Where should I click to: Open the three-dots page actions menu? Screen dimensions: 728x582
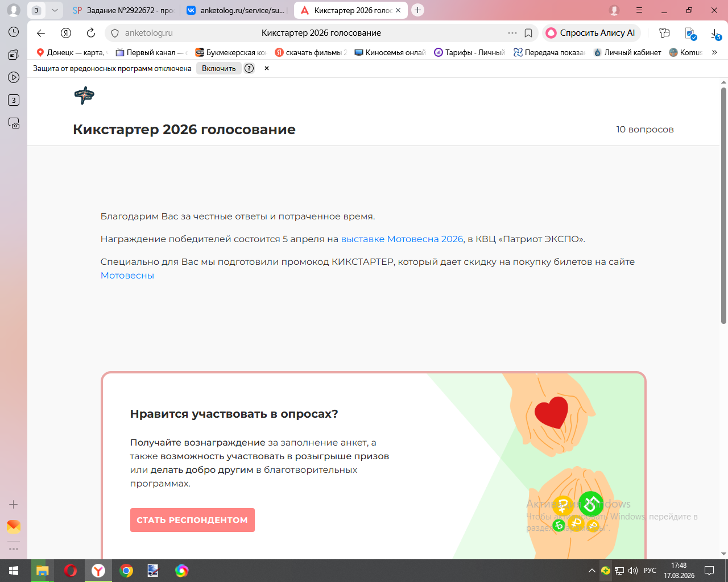pyautogui.click(x=512, y=33)
